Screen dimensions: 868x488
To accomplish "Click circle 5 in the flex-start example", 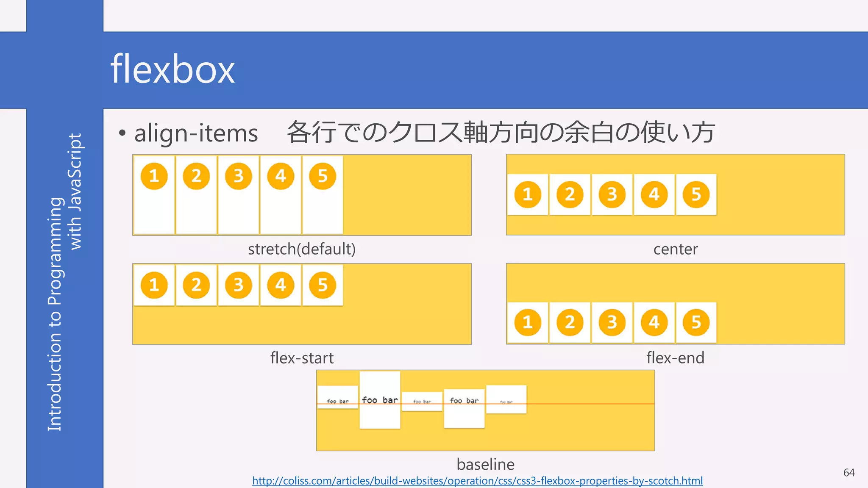I will 323,285.
